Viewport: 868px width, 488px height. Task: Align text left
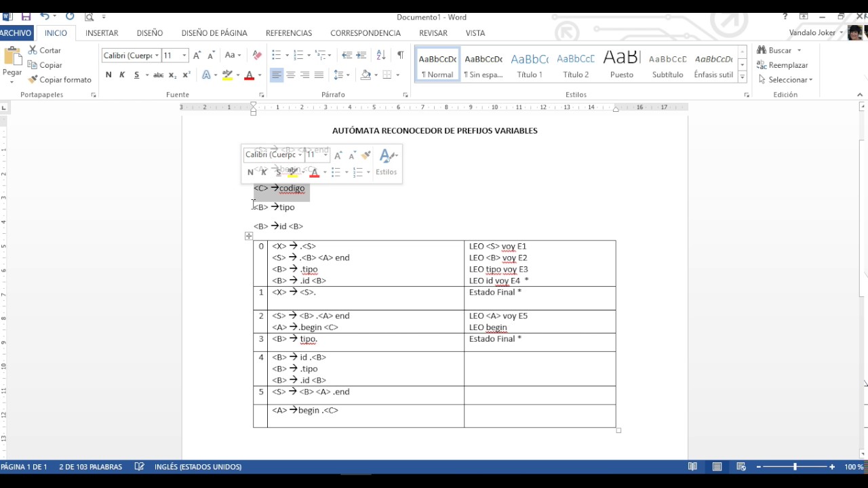(276, 75)
